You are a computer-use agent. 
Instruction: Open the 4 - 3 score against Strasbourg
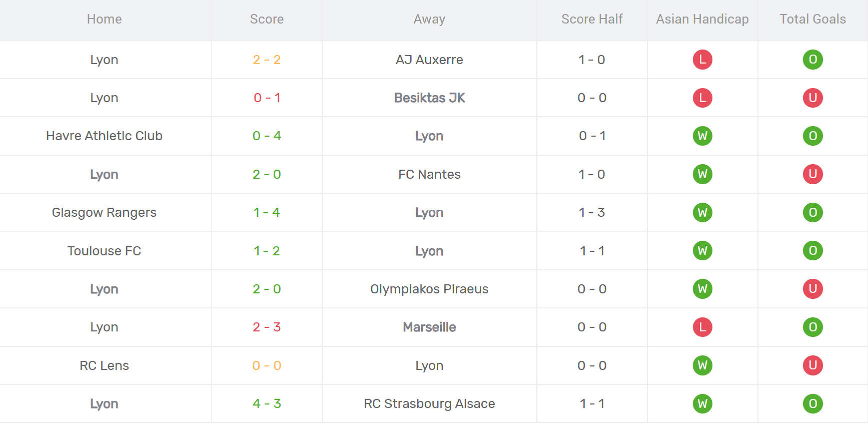pyautogui.click(x=267, y=403)
